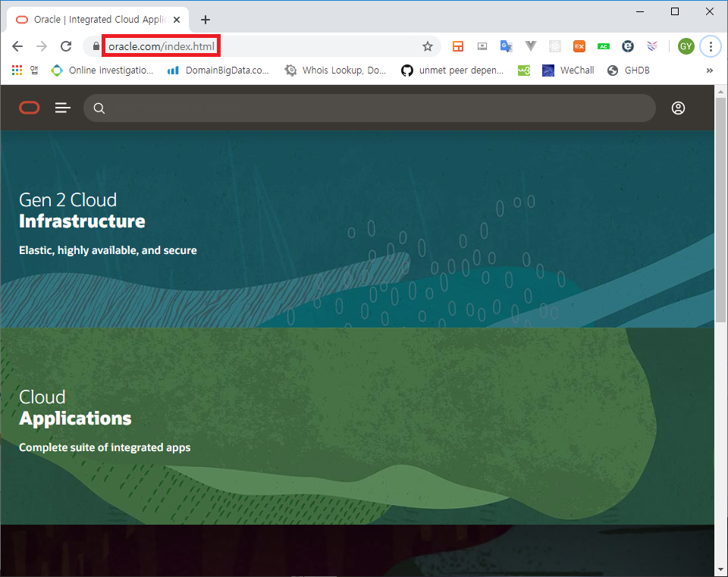Go back with the browser back arrow
Image resolution: width=728 pixels, height=577 pixels.
17,46
